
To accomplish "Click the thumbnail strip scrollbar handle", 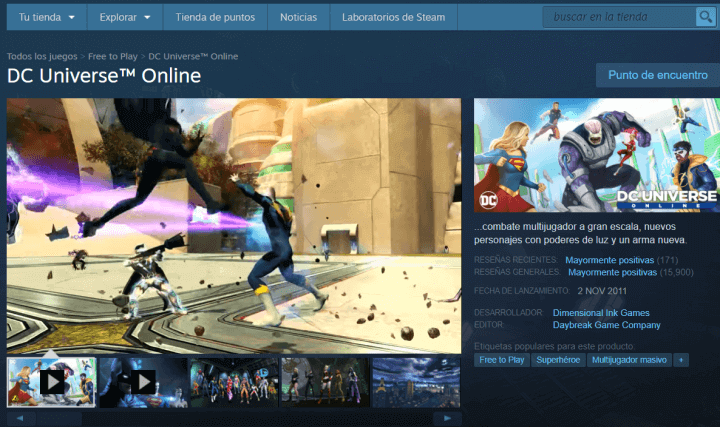I will coord(59,418).
